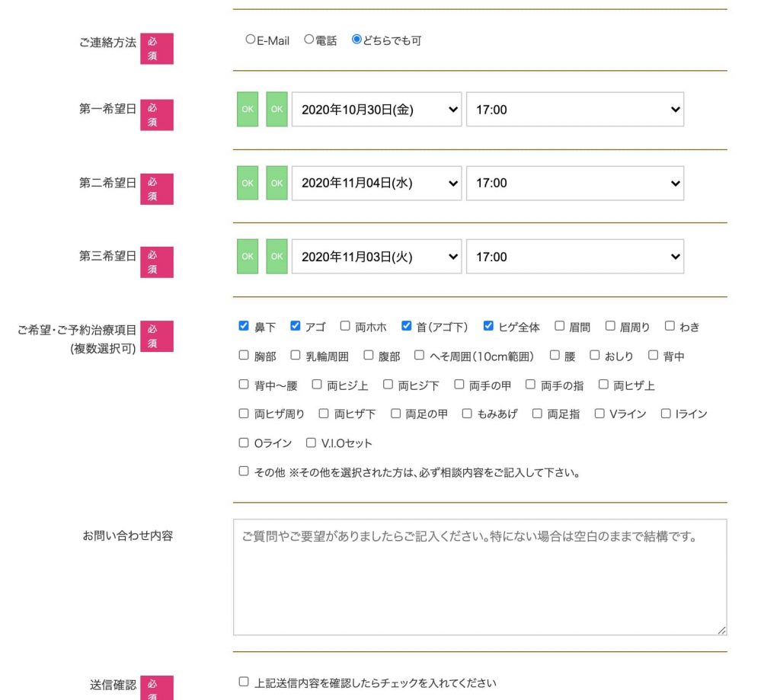Check the わき treatment option
Viewport: 780px width, 700px height.
pyautogui.click(x=670, y=326)
